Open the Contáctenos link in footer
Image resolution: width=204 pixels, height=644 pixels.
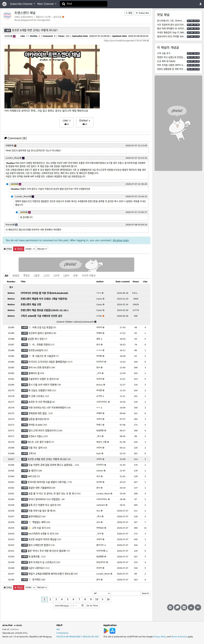click(x=62, y=633)
